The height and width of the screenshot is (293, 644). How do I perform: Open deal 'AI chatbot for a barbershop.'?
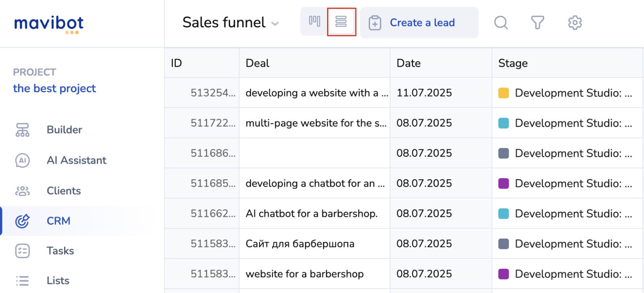tap(311, 214)
